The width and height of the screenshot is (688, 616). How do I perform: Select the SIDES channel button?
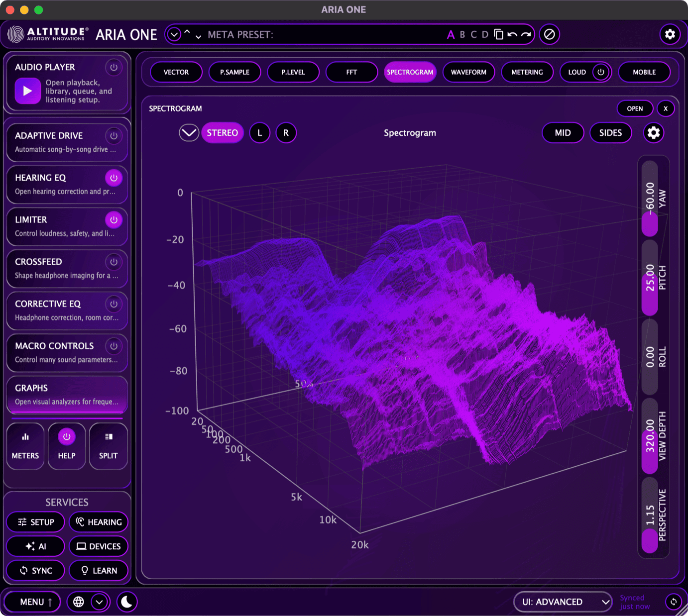coord(611,133)
